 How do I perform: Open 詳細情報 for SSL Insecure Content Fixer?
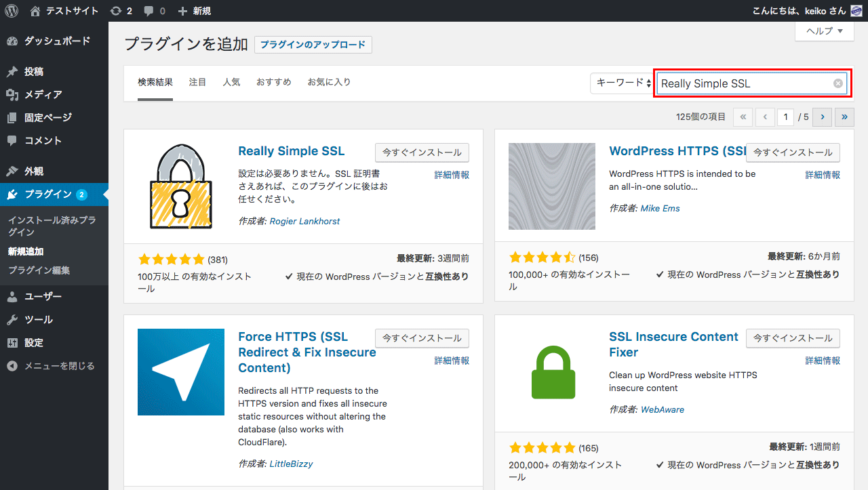[x=823, y=361]
